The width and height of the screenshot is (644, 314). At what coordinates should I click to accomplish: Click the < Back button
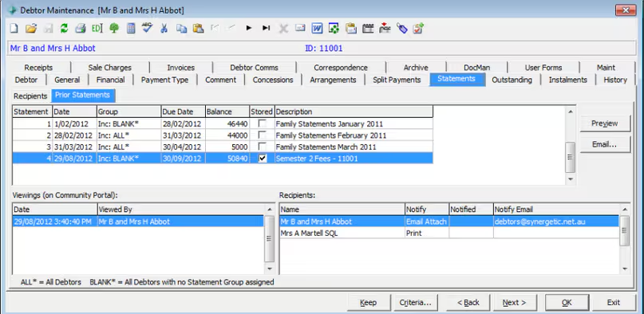pos(468,303)
